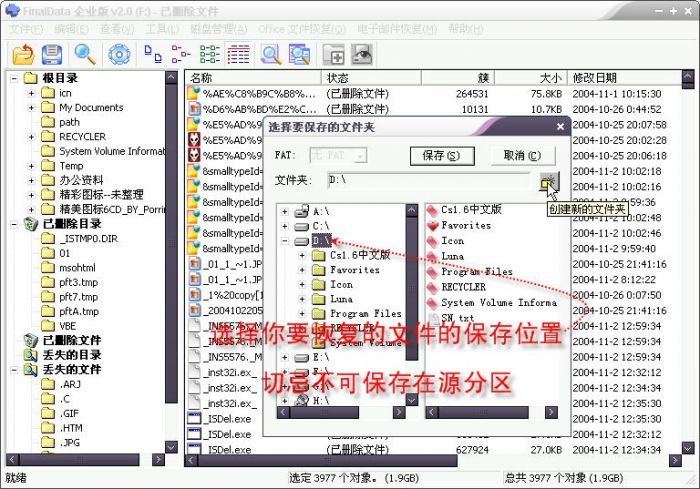This screenshot has width=700, height=489.
Task: Click the left tree vertical scrollbar down arrow
Action: point(171,447)
